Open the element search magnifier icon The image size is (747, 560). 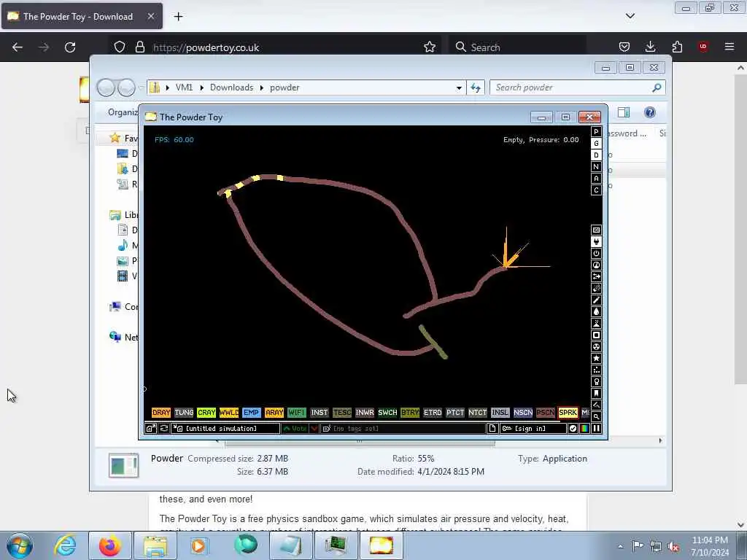tap(596, 416)
